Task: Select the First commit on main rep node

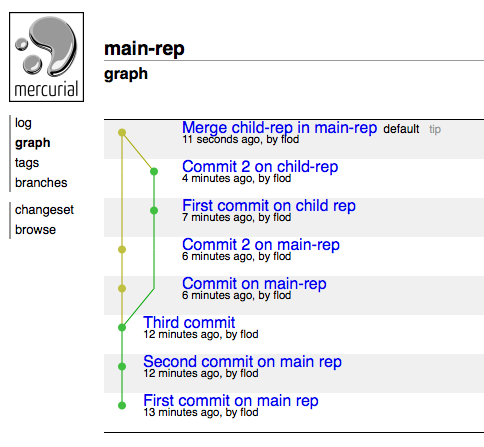Action: (122, 405)
